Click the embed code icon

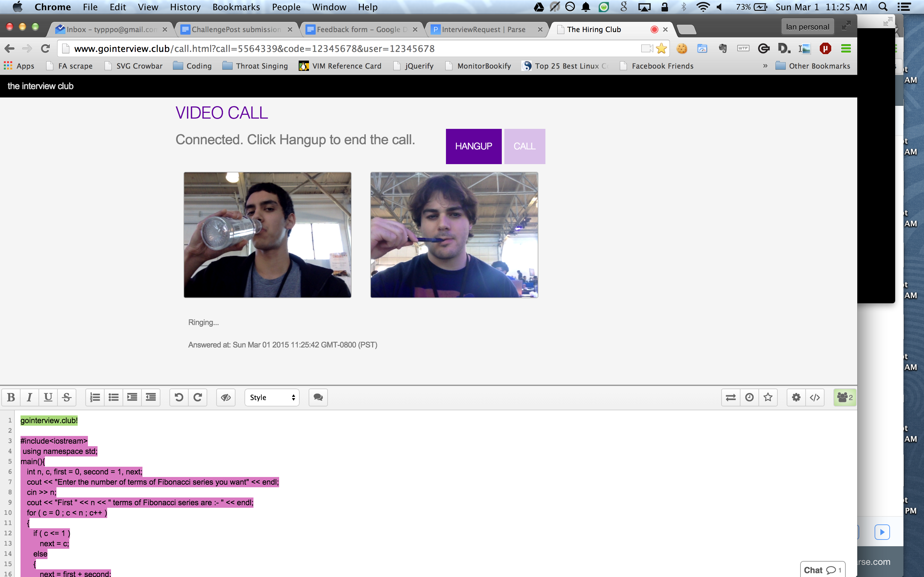[815, 397]
